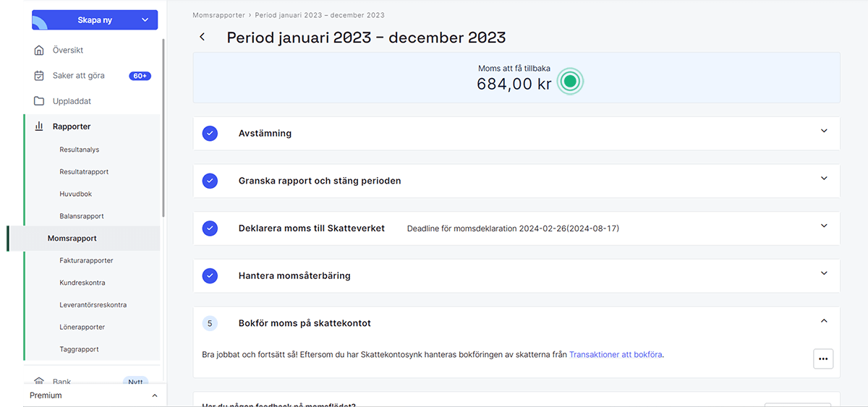The width and height of the screenshot is (868, 407).
Task: Click the back arrow beside period title
Action: point(203,38)
